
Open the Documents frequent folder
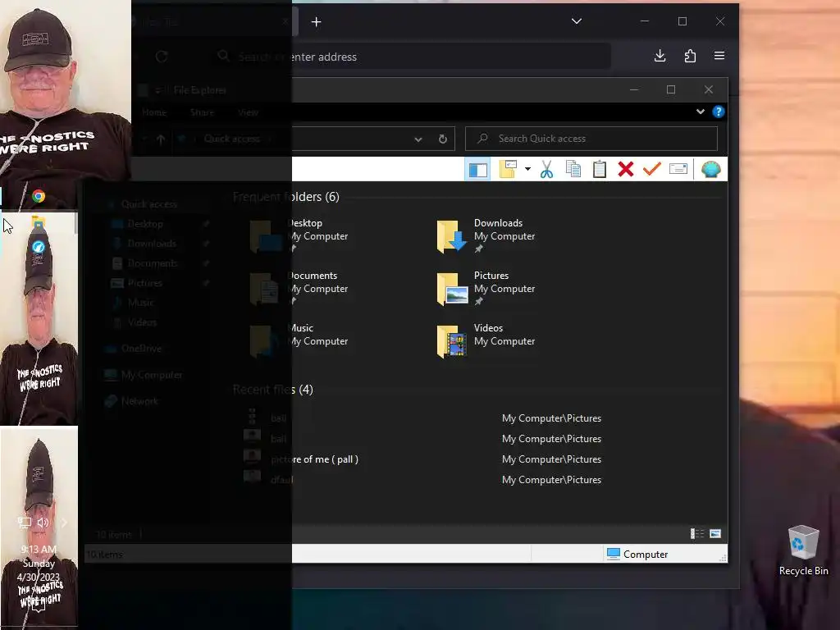tap(299, 289)
